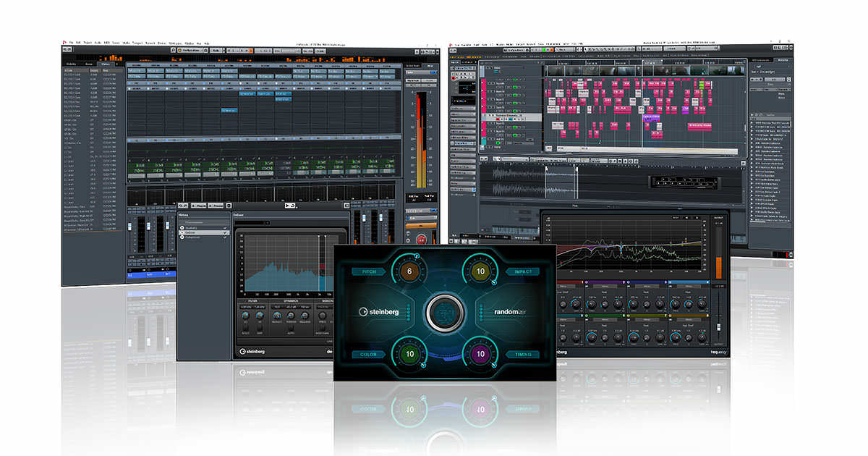868x456 pixels.
Task: Click the COLOR label button
Action: 369,355
